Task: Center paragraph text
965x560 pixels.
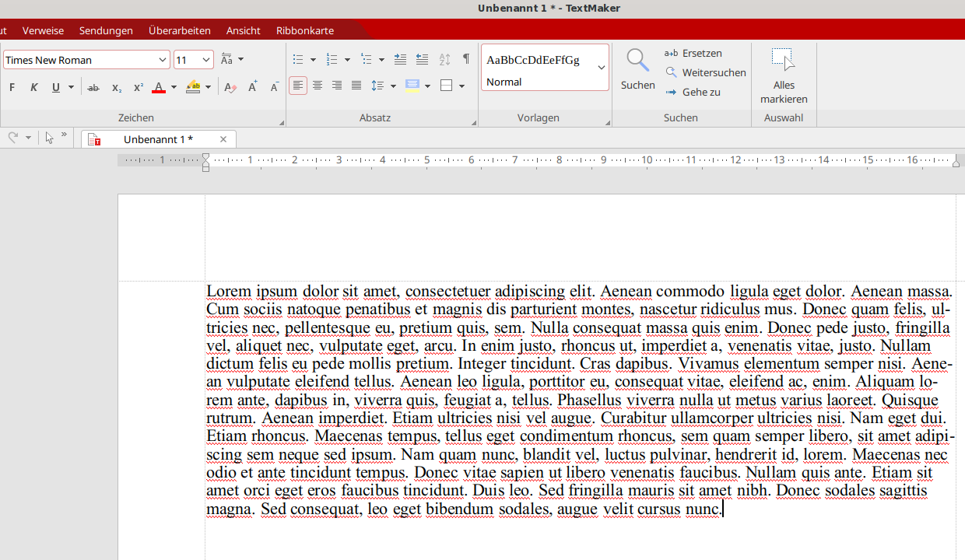Action: point(318,86)
